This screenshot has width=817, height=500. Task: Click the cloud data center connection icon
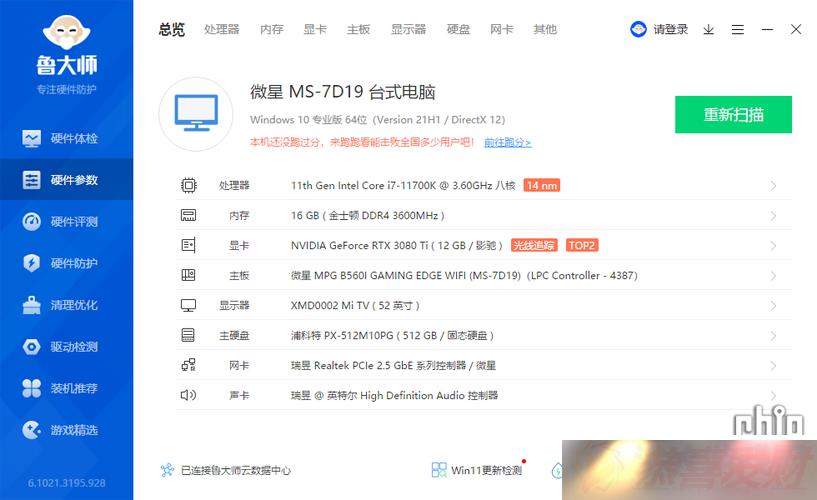[x=167, y=470]
